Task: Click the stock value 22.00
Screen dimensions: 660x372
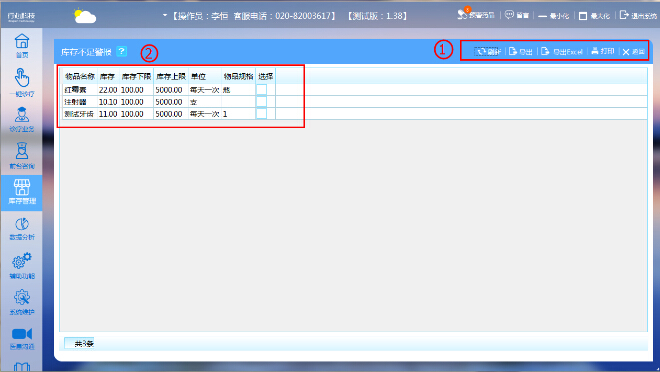Action: 108,90
